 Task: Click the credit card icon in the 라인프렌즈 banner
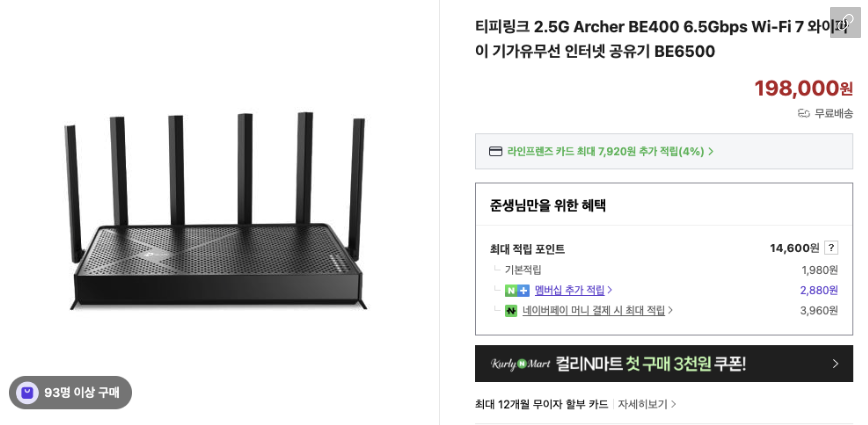[x=495, y=151]
